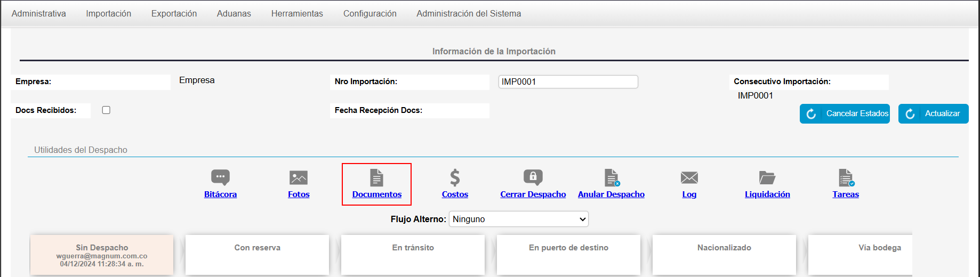The width and height of the screenshot is (980, 277).
Task: Click the Actualizar button
Action: [933, 113]
